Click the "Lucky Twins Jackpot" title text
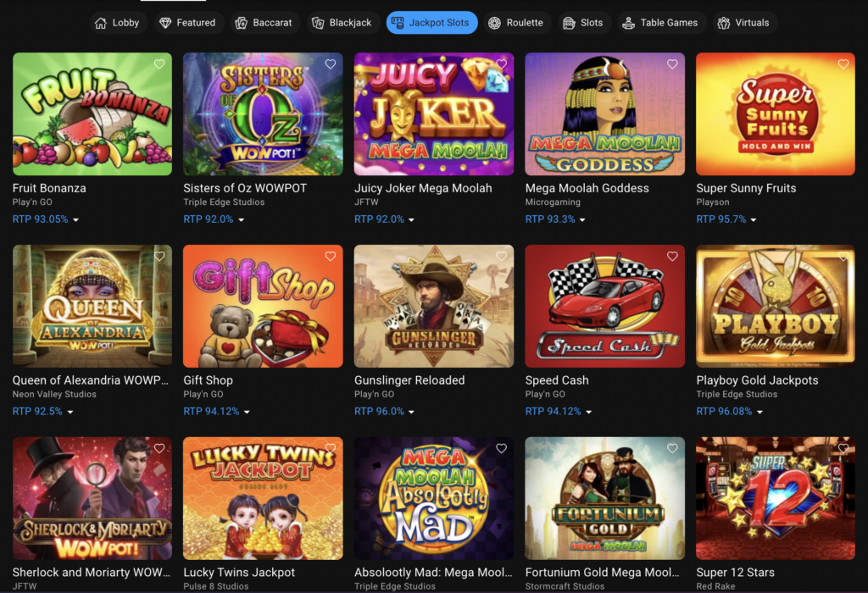The width and height of the screenshot is (868, 593). click(x=239, y=573)
